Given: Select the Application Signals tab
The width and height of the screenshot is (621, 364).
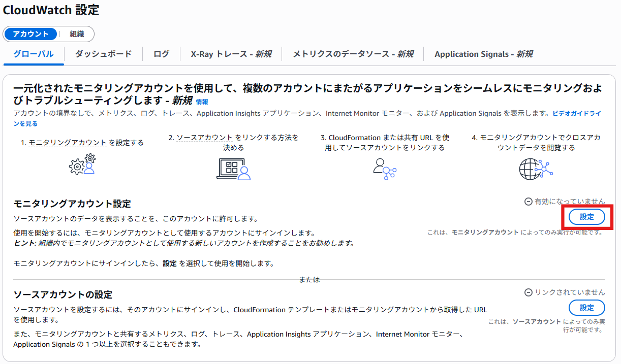Looking at the screenshot, I should 483,54.
